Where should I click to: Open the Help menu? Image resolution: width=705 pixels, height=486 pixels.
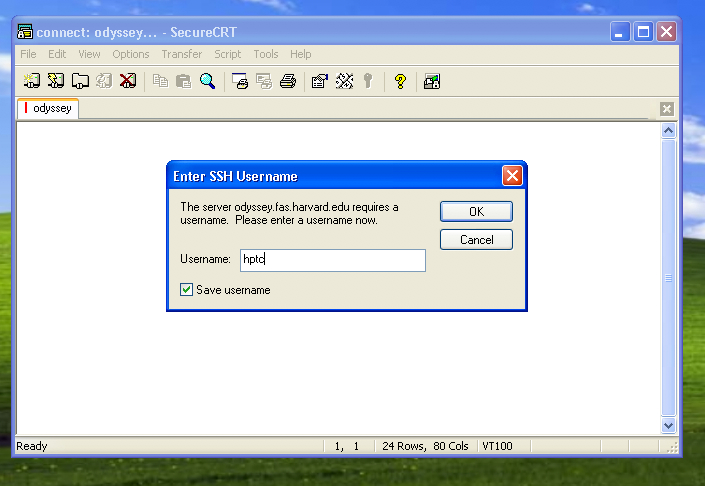[300, 54]
